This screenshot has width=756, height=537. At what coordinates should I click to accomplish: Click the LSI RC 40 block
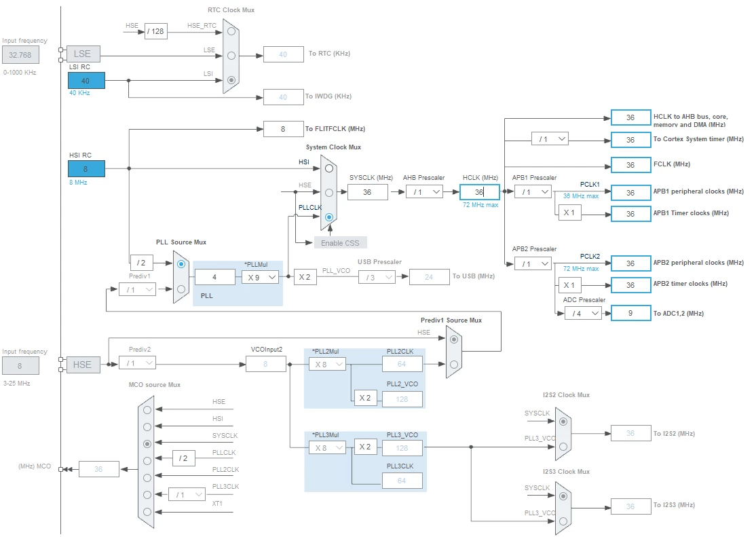click(x=86, y=81)
